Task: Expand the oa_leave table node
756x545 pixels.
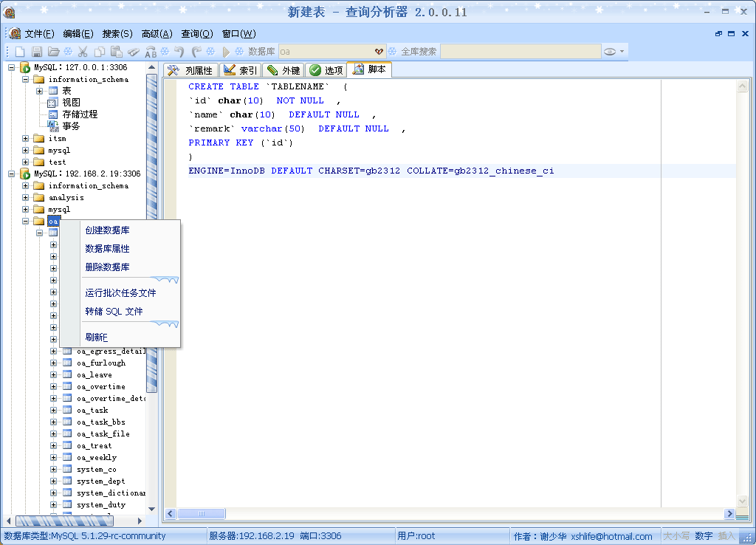Action: [53, 374]
